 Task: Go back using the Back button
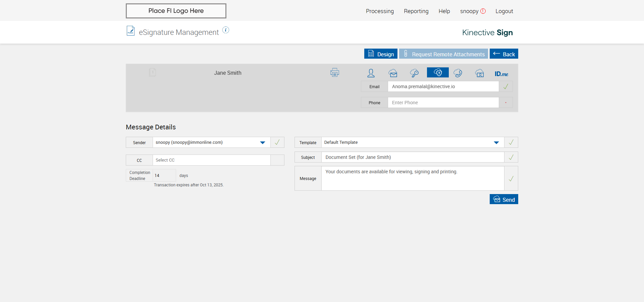pyautogui.click(x=503, y=54)
